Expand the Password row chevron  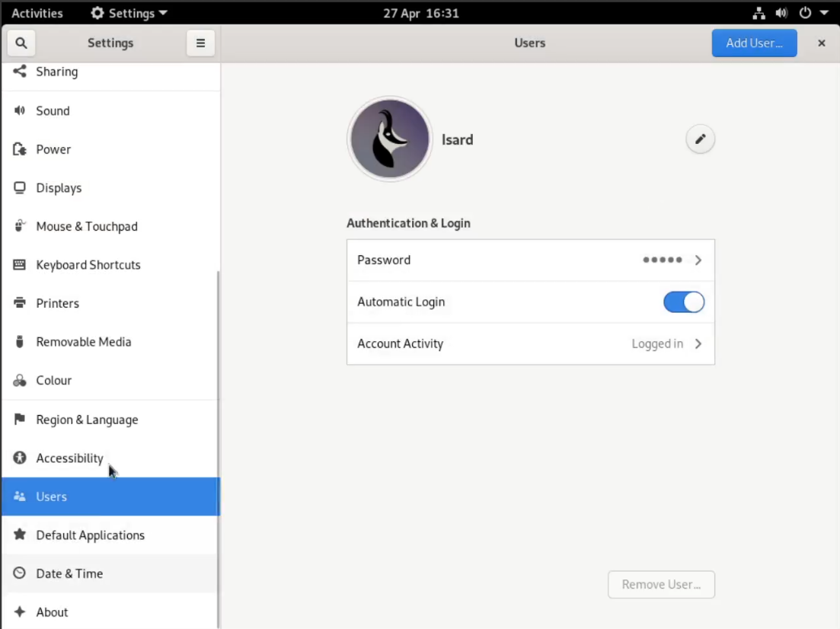pyautogui.click(x=698, y=260)
